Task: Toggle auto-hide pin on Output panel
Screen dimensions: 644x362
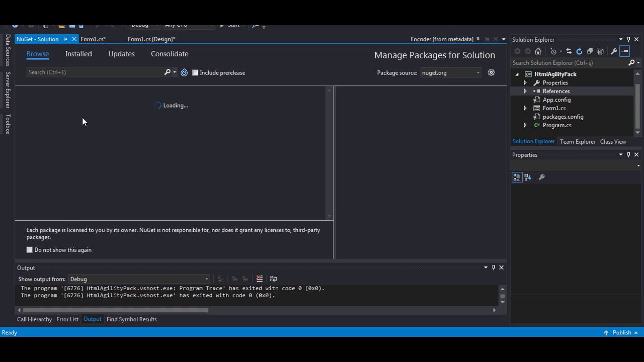Action: pos(494,267)
